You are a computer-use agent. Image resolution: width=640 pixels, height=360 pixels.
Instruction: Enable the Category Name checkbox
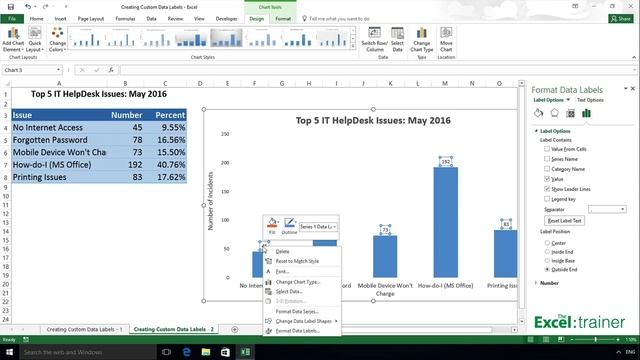tap(547, 169)
